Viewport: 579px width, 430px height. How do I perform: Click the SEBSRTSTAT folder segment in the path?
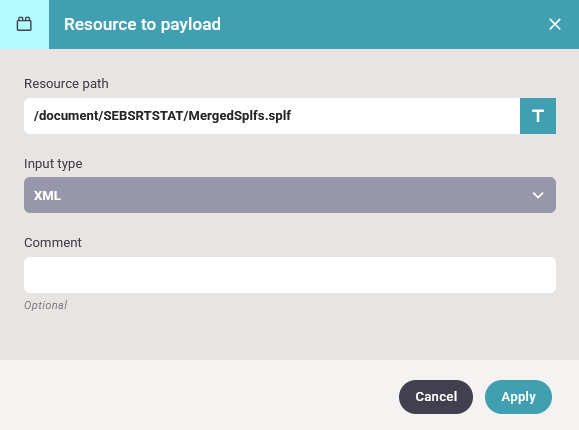point(143,116)
